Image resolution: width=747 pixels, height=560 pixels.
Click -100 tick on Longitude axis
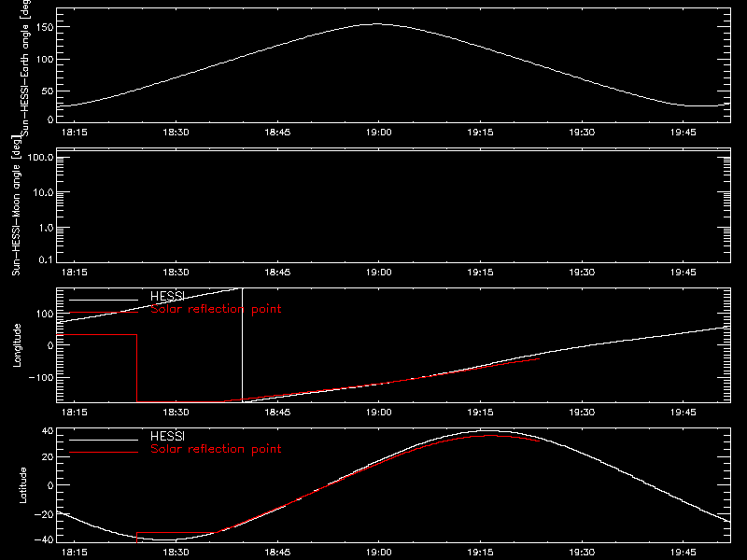pyautogui.click(x=41, y=377)
